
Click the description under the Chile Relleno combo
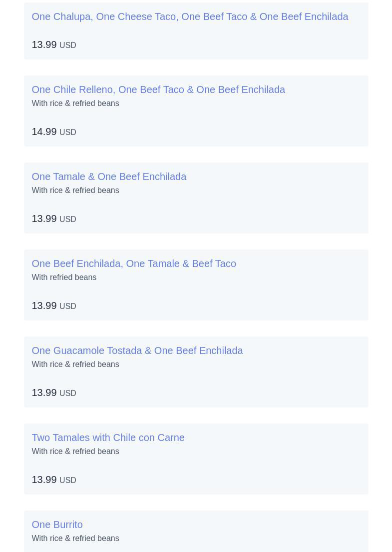tap(75, 103)
